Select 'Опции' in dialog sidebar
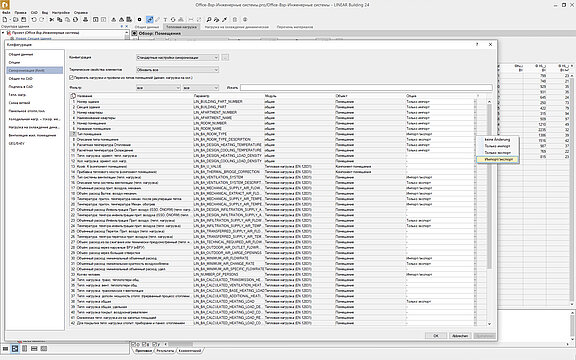 click(x=14, y=62)
